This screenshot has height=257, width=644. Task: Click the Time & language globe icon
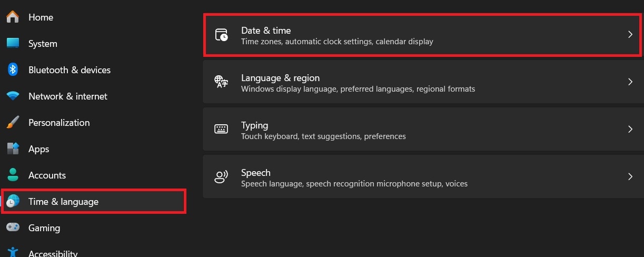pos(13,201)
